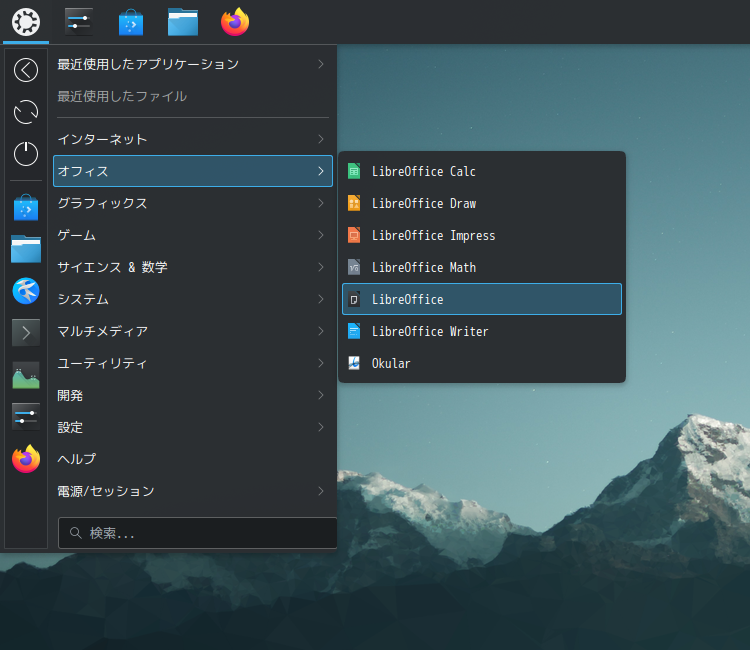The image size is (750, 650).
Task: Click the LibreOffice Draw icon
Action: coord(354,203)
